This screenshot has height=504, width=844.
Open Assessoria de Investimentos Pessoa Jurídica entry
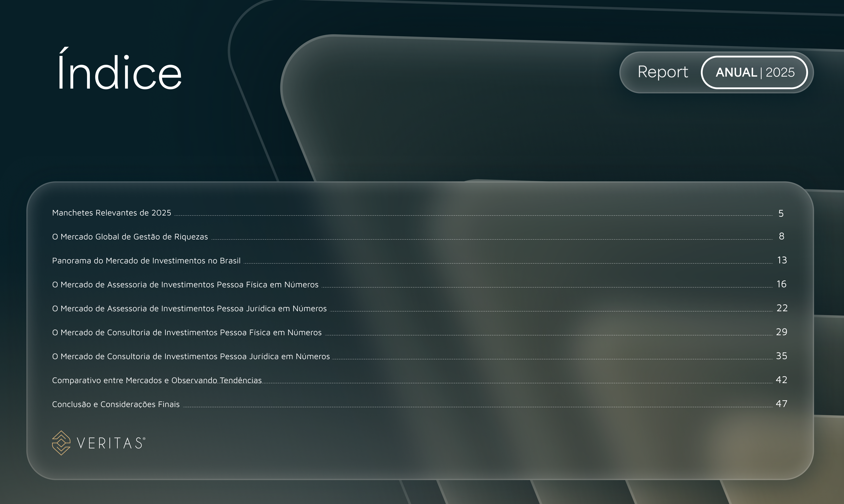click(x=189, y=308)
